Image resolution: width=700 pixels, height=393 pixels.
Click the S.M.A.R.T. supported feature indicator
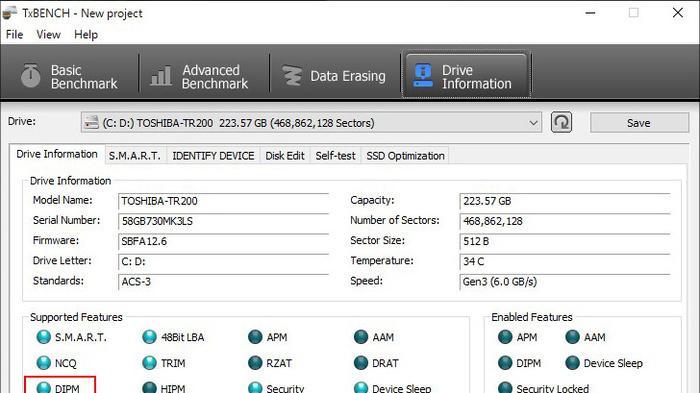44,337
